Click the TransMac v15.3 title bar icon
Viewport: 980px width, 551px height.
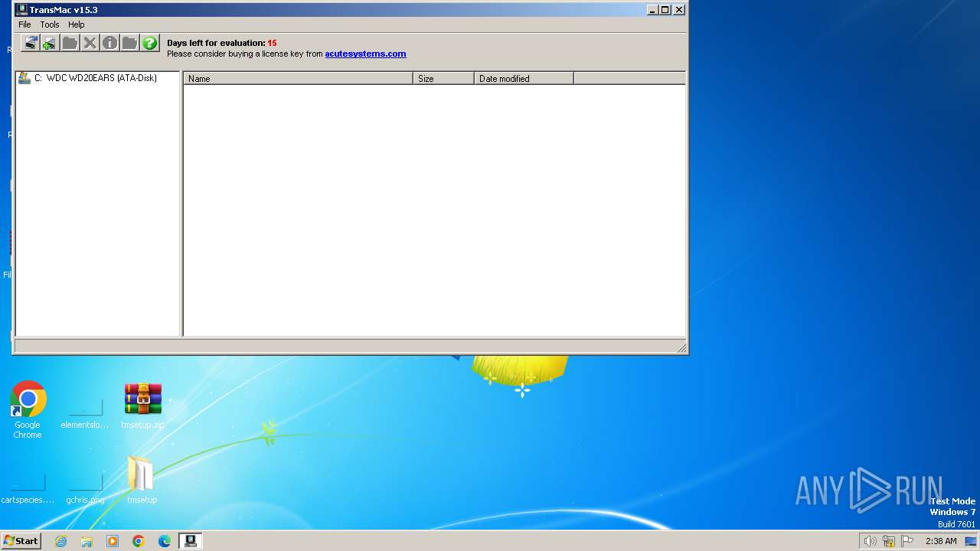coord(21,10)
